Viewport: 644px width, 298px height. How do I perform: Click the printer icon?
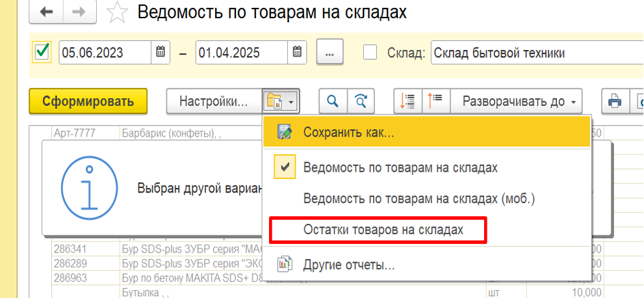[615, 101]
